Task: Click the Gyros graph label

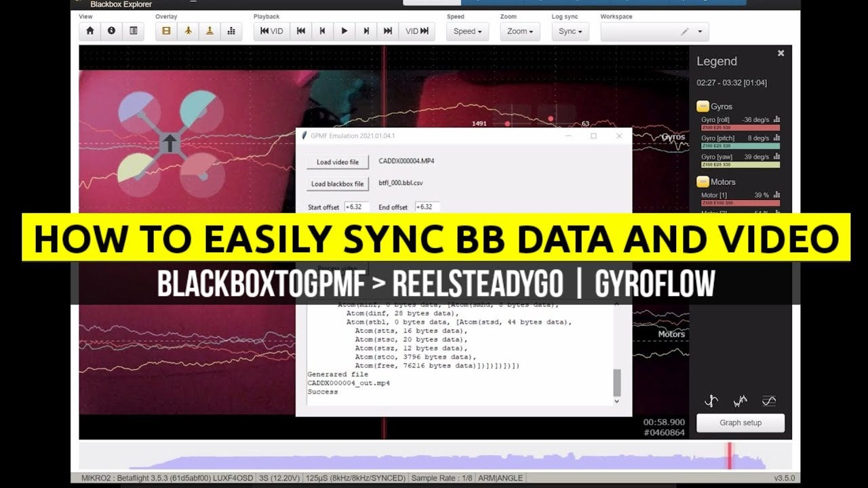Action: [x=673, y=138]
